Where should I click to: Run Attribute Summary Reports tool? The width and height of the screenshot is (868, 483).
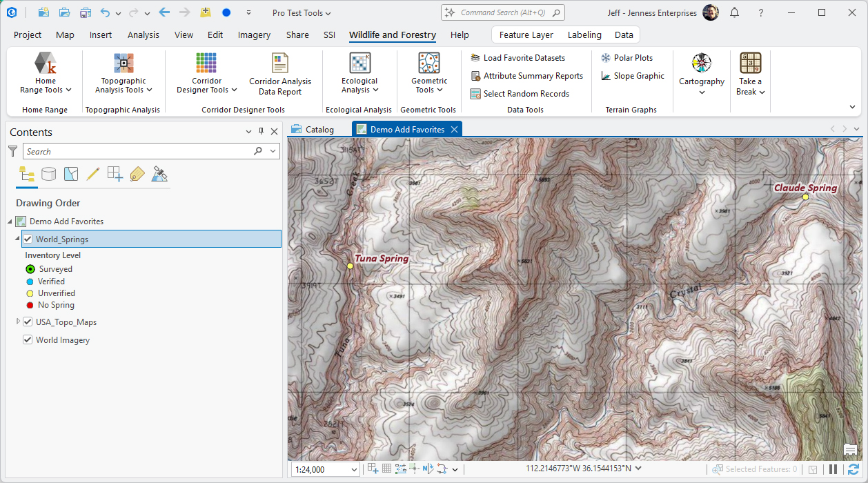(x=526, y=76)
